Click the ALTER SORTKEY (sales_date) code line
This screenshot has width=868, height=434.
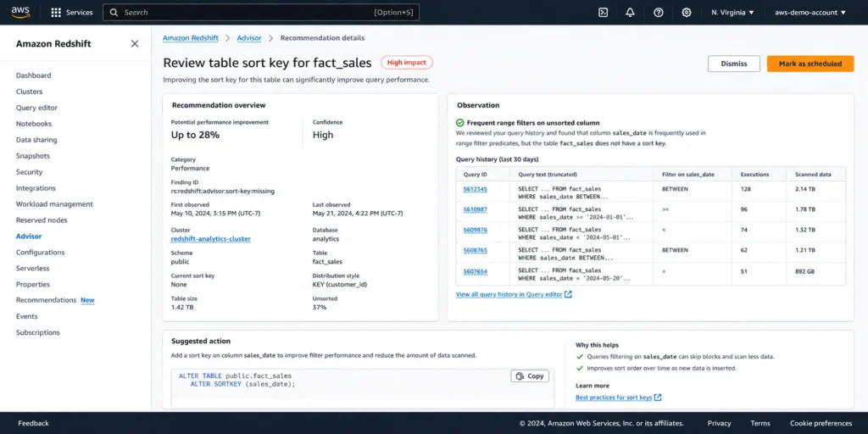point(243,384)
